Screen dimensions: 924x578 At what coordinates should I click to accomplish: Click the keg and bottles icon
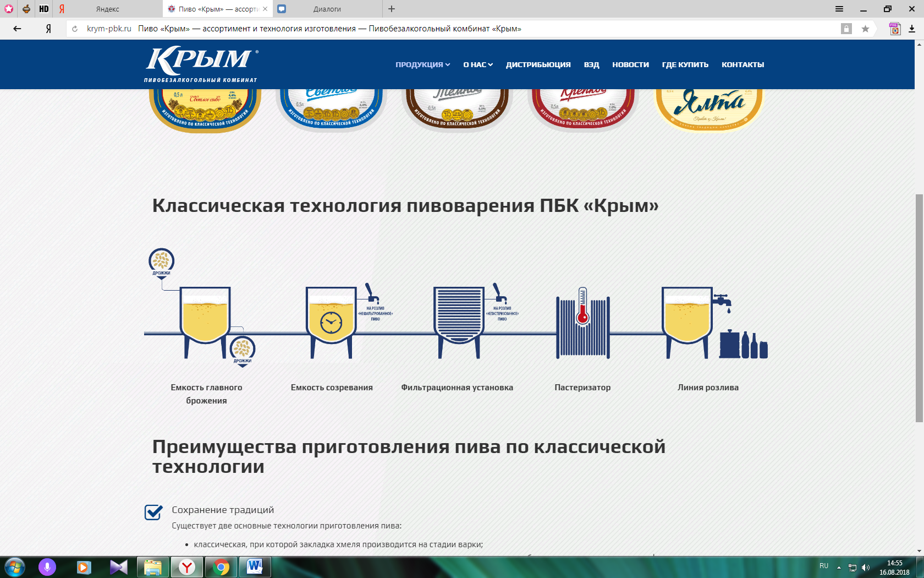[743, 345]
